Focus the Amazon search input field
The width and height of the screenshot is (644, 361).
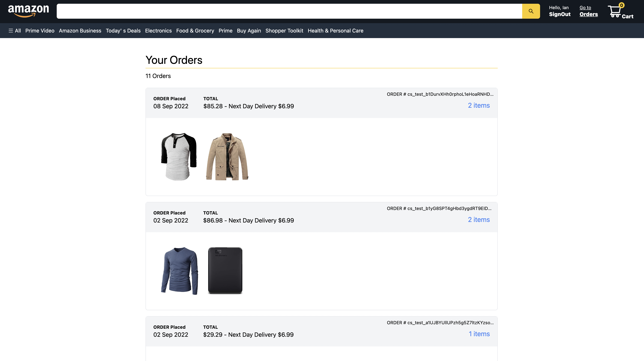tap(289, 11)
